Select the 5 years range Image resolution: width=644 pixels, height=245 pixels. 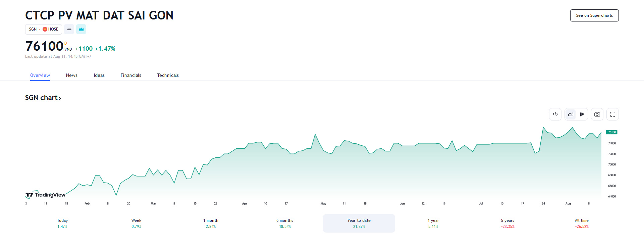[x=507, y=223]
